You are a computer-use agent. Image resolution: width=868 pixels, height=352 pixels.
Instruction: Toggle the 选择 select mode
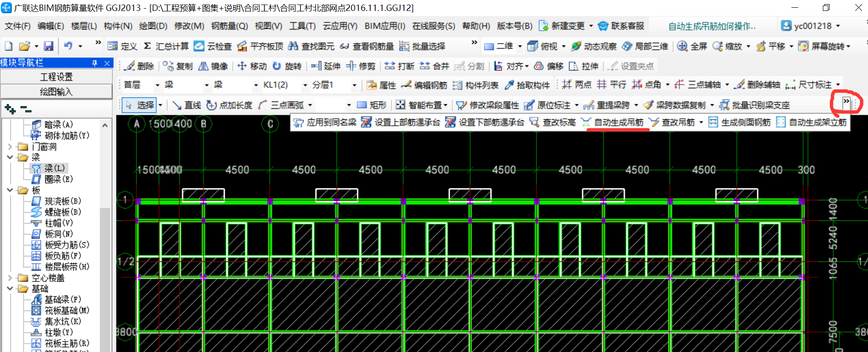[x=140, y=105]
